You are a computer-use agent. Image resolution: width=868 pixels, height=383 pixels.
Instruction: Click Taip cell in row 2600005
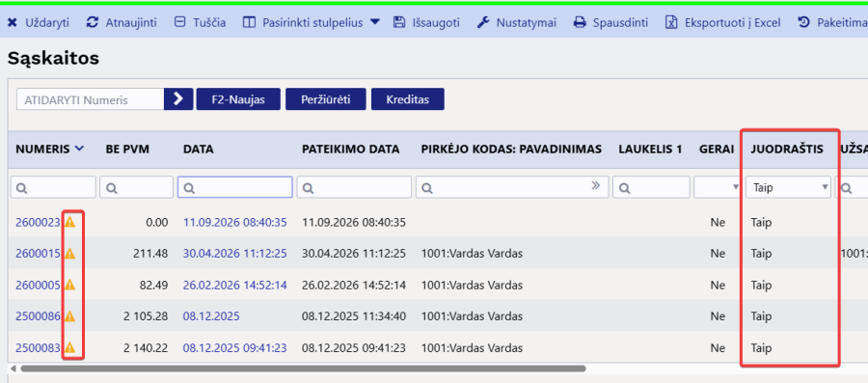[761, 285]
